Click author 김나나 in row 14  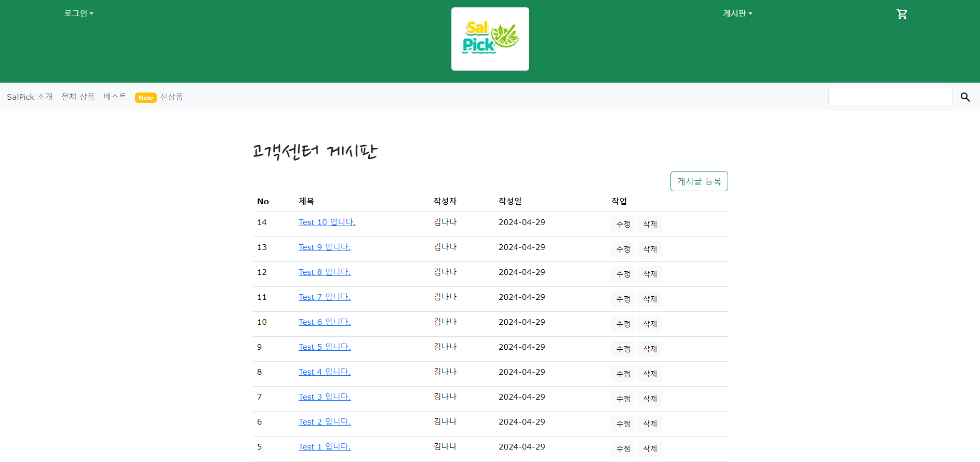[x=445, y=222]
